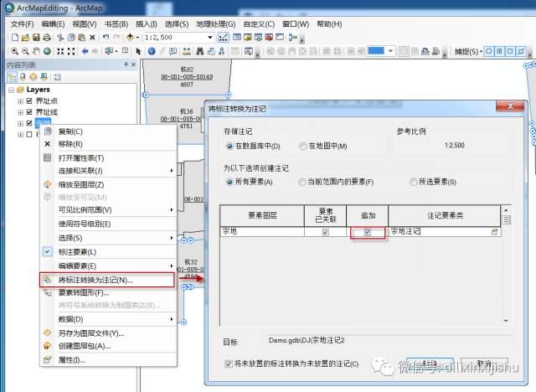This screenshot has height=392, width=536.
Task: Click the Add Data icon
Action: tap(131, 37)
